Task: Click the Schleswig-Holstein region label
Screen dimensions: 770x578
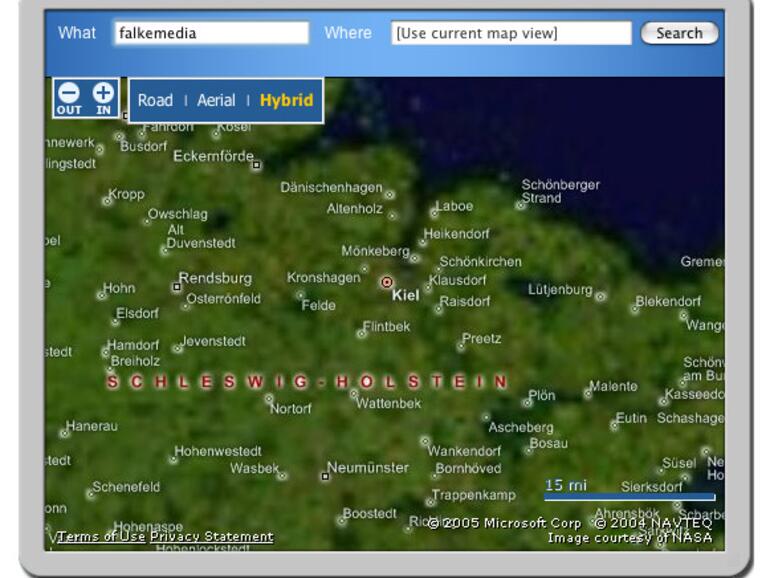Action: [307, 382]
